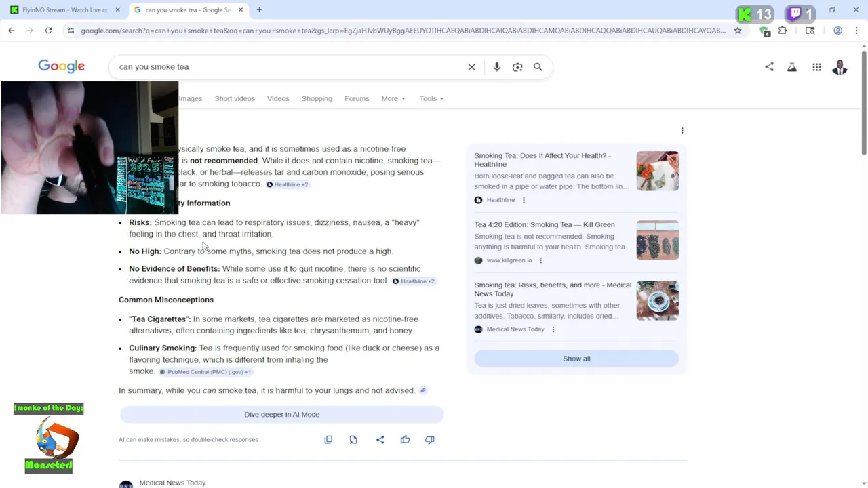This screenshot has width=868, height=488.
Task: Give thumbs down to AI overview
Action: [429, 440]
